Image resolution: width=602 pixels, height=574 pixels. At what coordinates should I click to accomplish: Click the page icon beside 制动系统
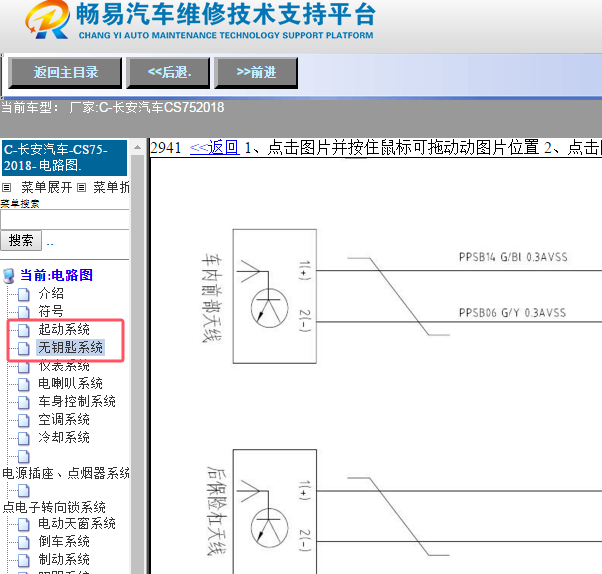coord(23,560)
